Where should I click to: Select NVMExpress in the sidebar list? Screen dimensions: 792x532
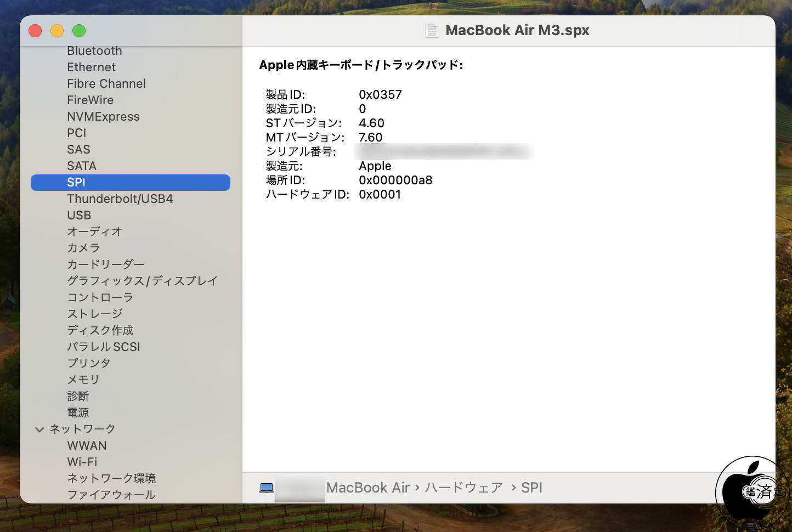point(103,117)
